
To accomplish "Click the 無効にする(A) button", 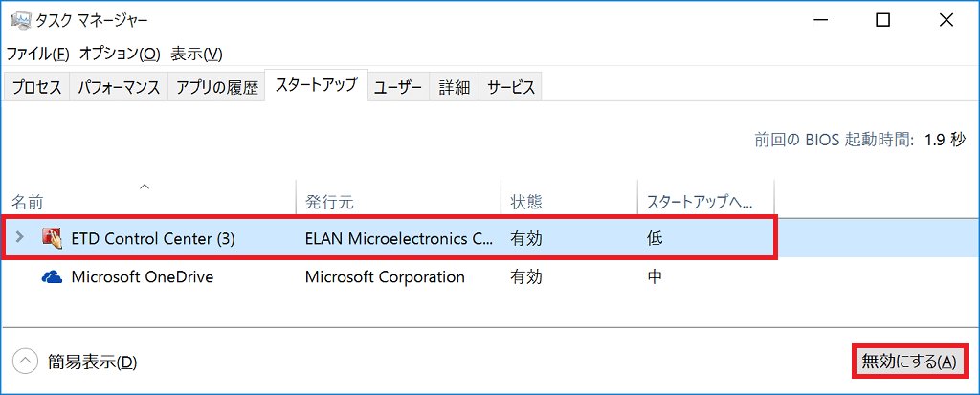I will (x=909, y=361).
